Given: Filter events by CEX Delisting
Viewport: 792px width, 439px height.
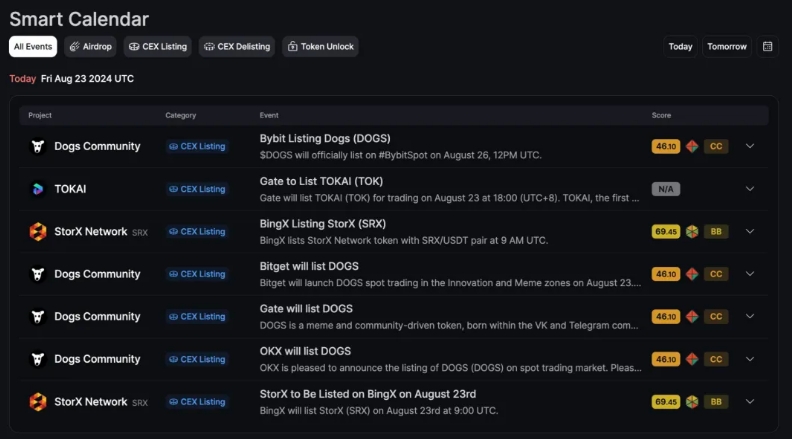Looking at the screenshot, I should 237,46.
